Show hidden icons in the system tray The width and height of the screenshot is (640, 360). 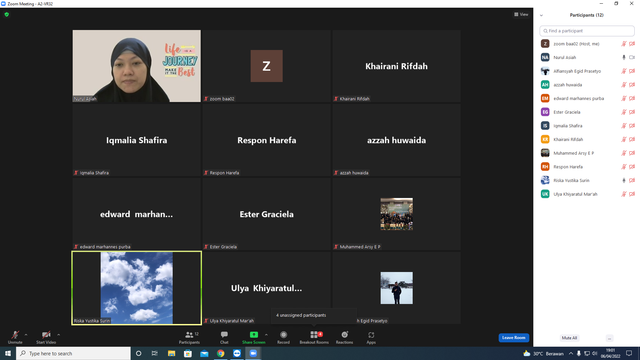(x=571, y=353)
